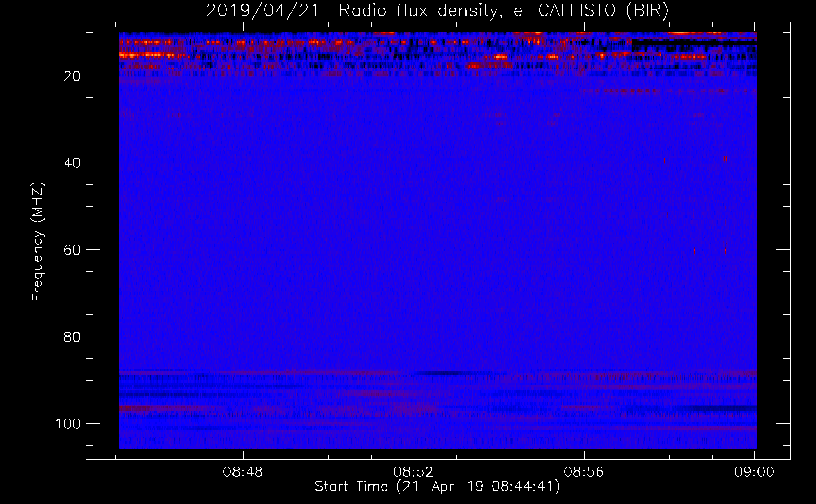Screen dimensions: 816x504
Task: Click the 08:52 time tick label
Action: 414,472
